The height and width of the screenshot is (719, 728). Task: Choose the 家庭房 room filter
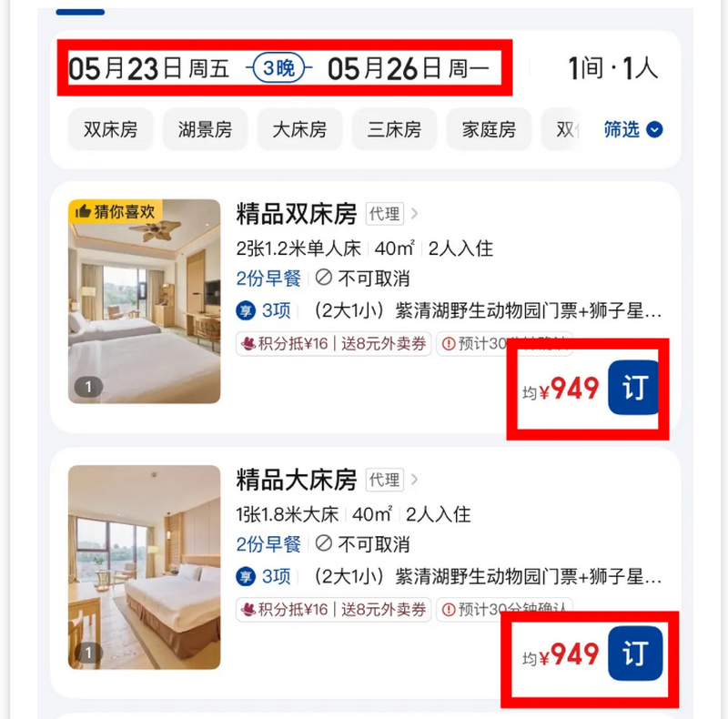point(489,129)
